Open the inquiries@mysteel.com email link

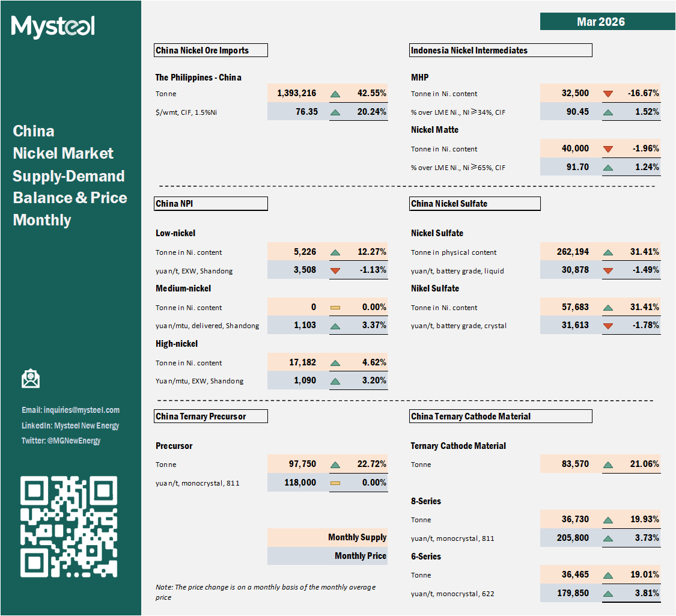70,410
